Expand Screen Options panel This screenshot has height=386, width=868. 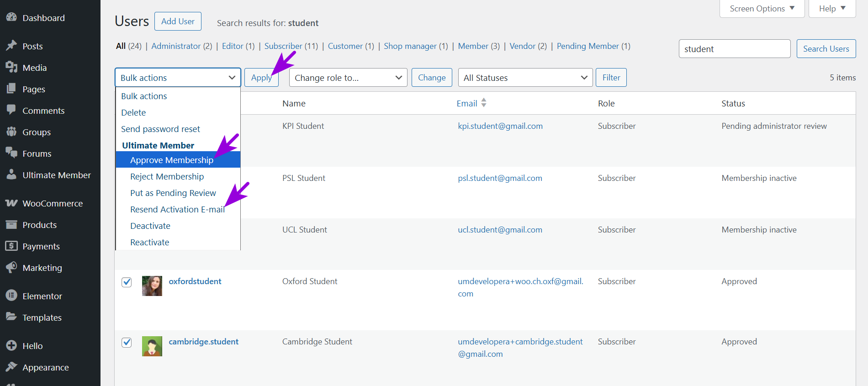tap(762, 9)
